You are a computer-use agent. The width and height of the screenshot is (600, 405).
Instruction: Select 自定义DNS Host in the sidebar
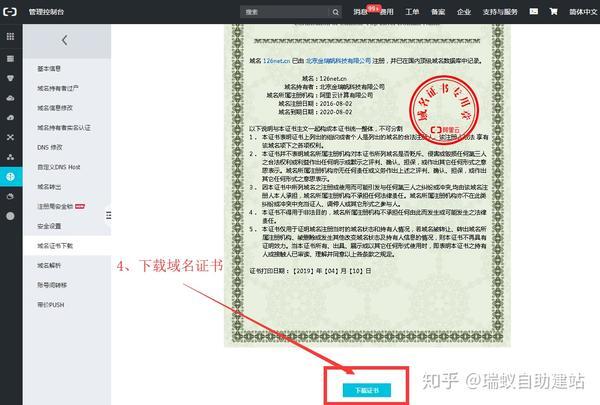point(59,167)
